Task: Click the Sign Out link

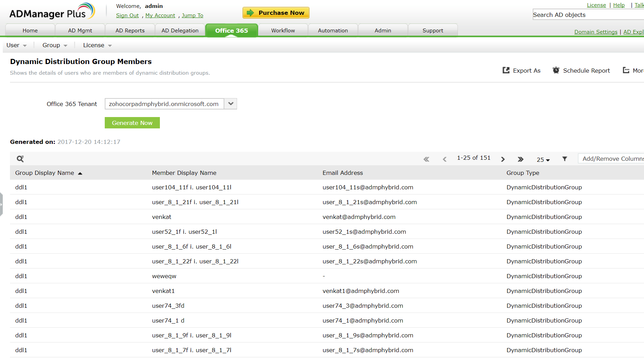Action: (127, 15)
